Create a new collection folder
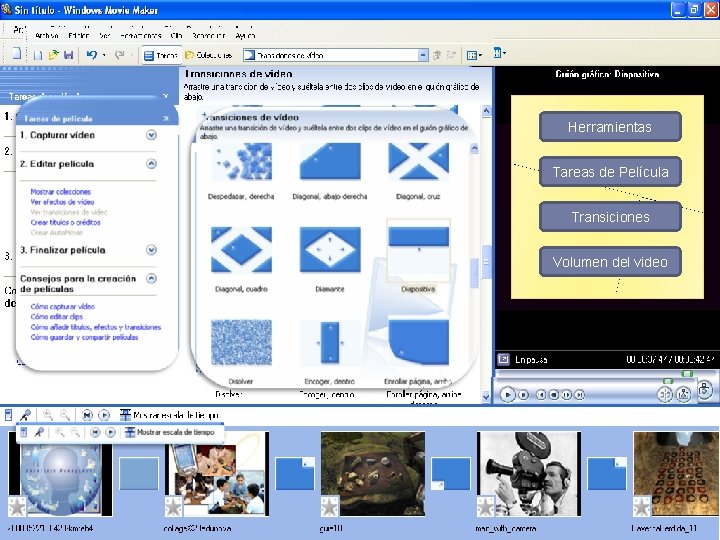The height and width of the screenshot is (540, 720). point(451,55)
